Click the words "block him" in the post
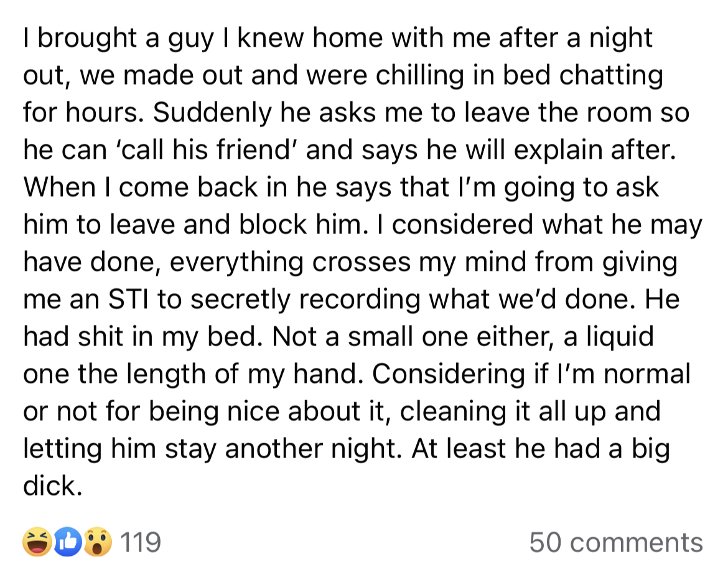This screenshot has width=728, height=564. [x=300, y=225]
